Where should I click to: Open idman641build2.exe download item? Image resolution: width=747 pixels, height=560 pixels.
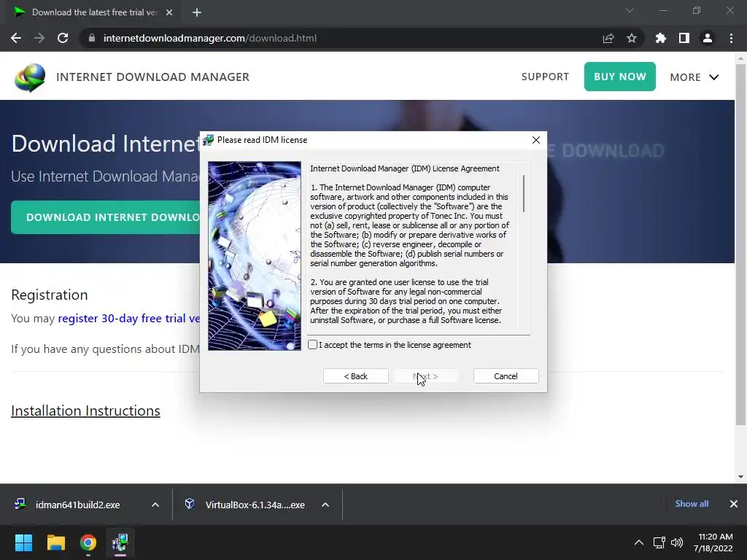pos(77,505)
